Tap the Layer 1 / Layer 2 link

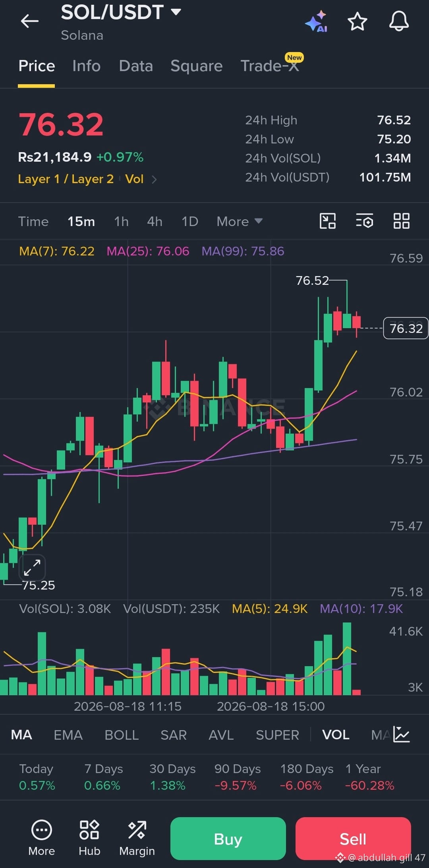click(66, 179)
